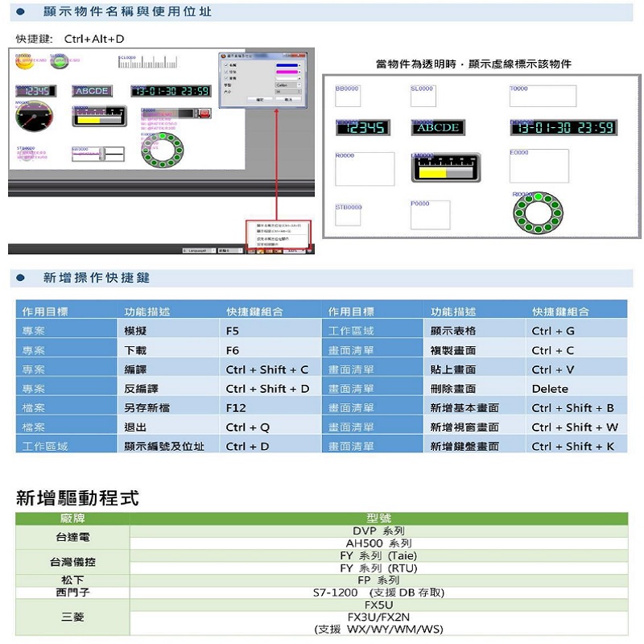Select the 12345 numeric display in left editor
644x644 pixels.
click(x=36, y=91)
